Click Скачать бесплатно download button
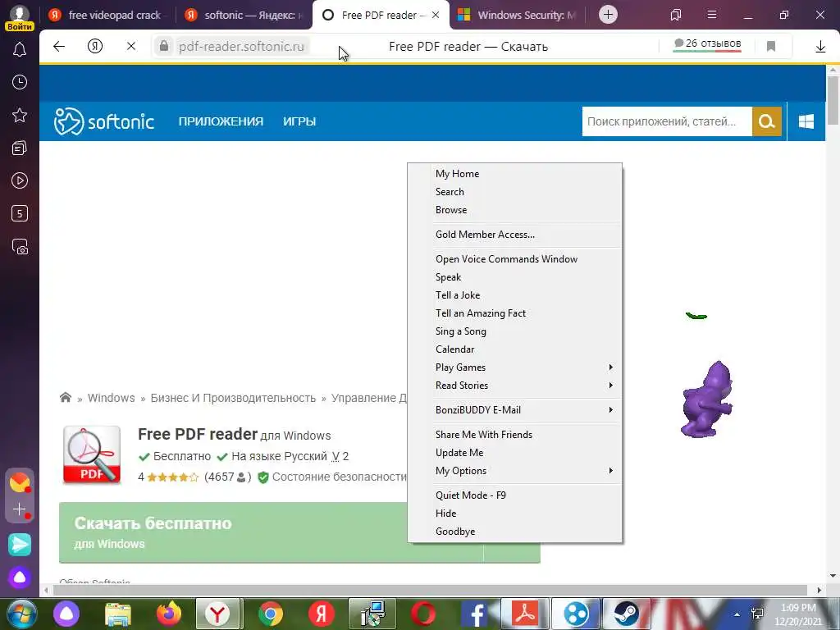 coord(299,532)
